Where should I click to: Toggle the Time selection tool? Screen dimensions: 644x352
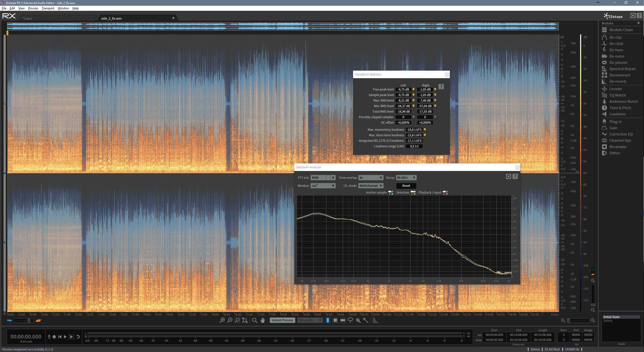point(328,320)
